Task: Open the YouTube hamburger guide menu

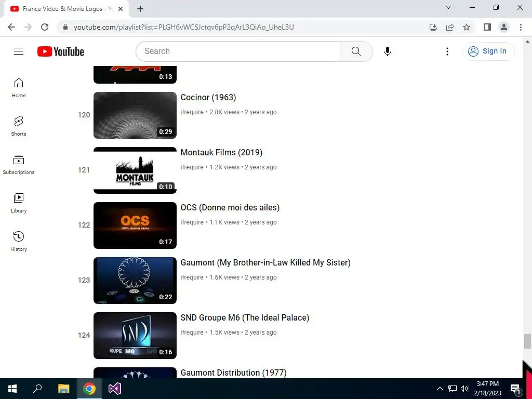Action: click(x=19, y=51)
